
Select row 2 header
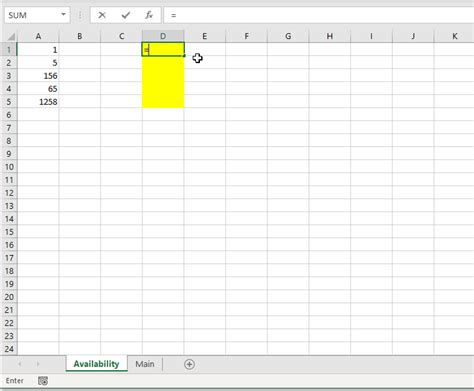pyautogui.click(x=9, y=63)
